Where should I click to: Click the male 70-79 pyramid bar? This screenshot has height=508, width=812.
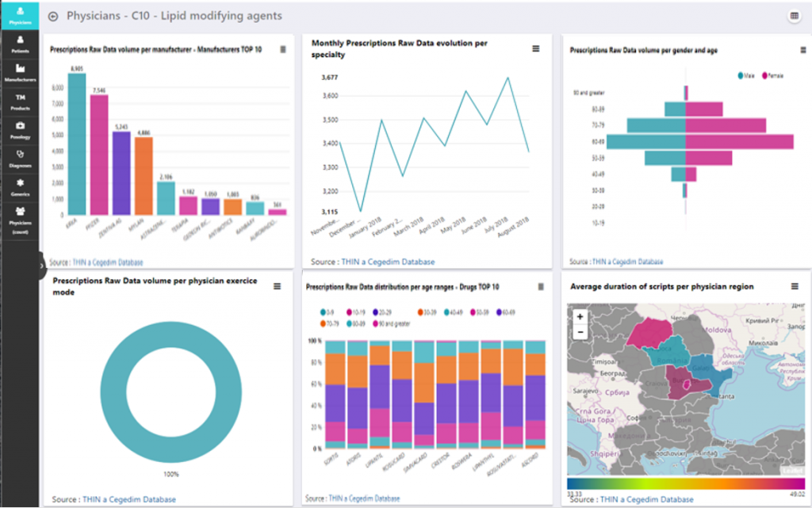(x=656, y=125)
